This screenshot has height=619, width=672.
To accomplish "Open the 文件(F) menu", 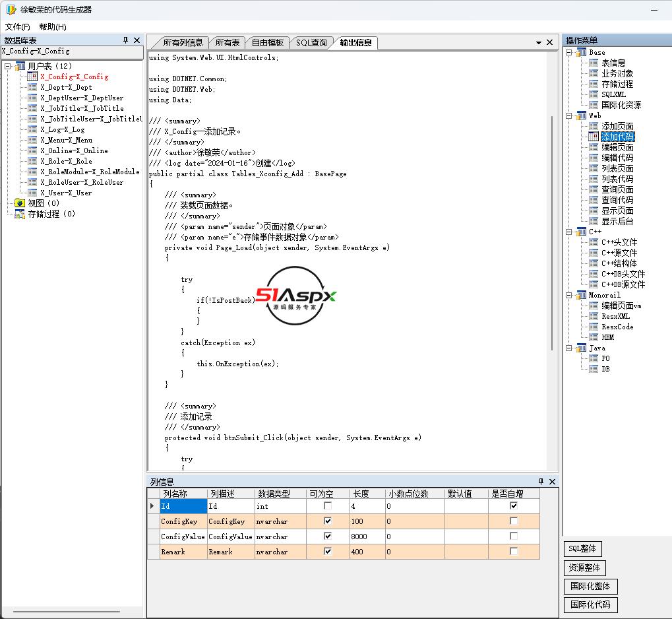I will pos(18,26).
